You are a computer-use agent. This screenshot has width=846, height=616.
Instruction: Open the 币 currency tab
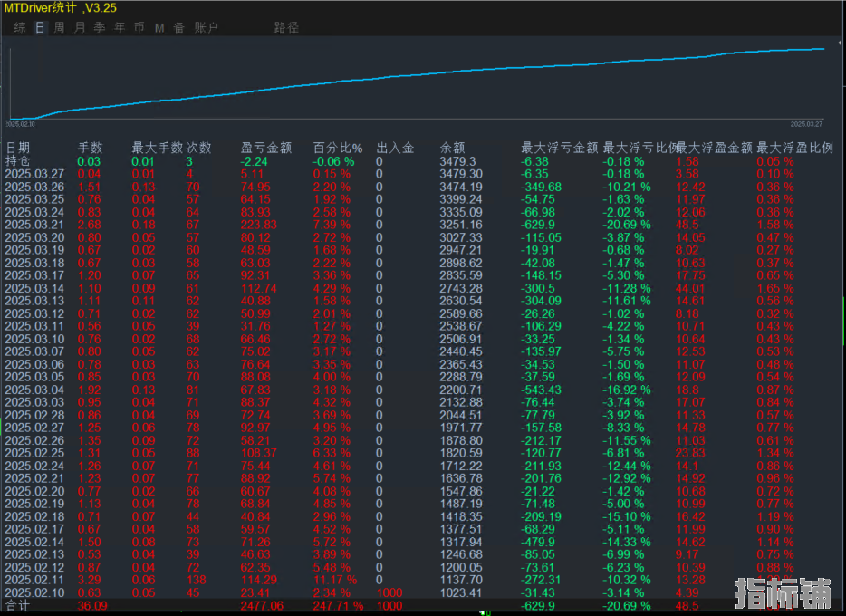pyautogui.click(x=139, y=27)
